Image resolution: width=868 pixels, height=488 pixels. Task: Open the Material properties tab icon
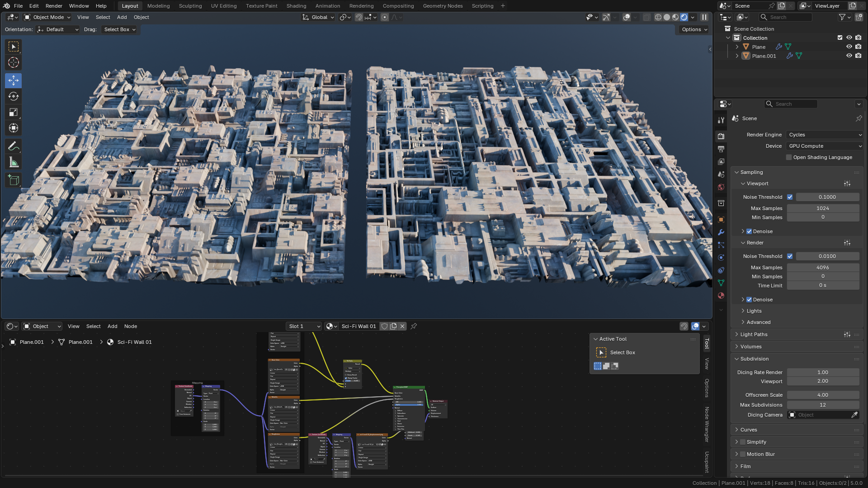click(721, 296)
